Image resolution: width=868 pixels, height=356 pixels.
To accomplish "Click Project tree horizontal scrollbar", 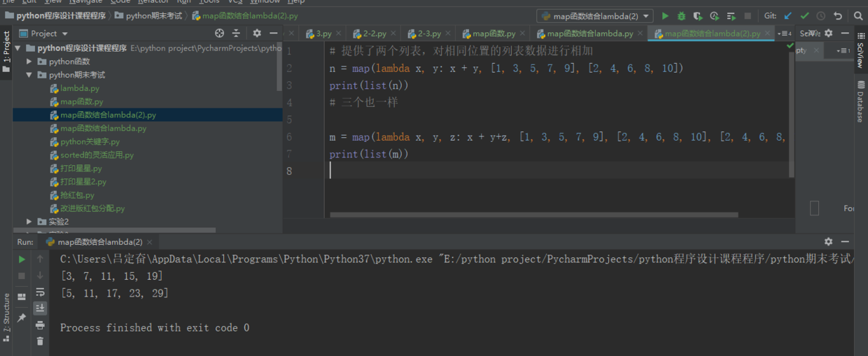I will [113, 229].
